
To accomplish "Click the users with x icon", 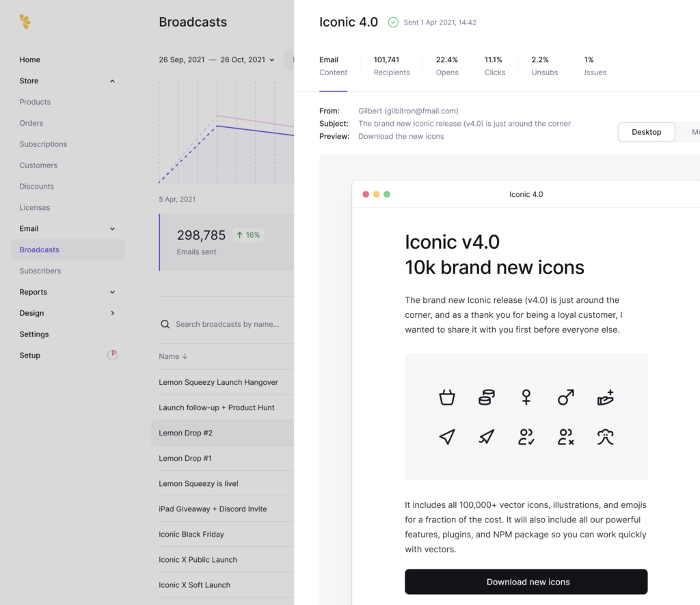I will [x=565, y=437].
